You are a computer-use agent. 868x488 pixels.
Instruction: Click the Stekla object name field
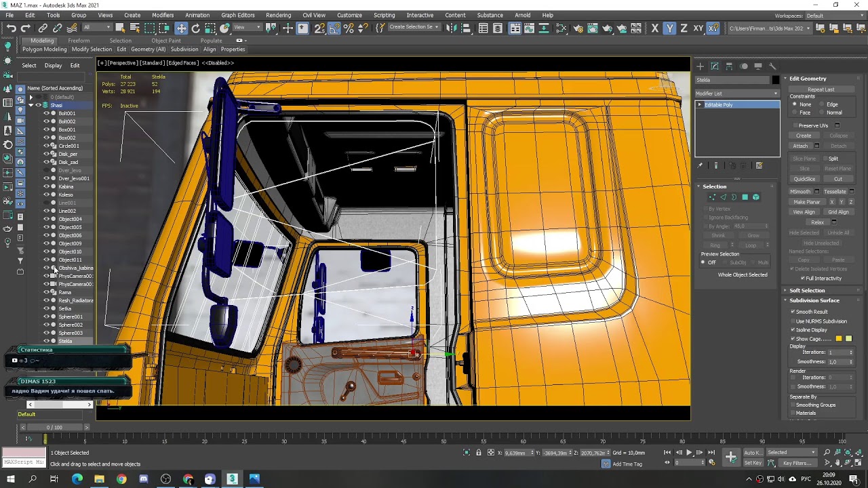tap(733, 80)
